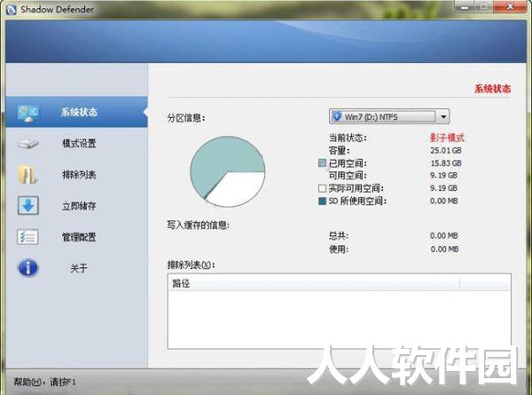532x395 pixels.
Task: Minimize the Shadow Defender window
Action: 465,6
